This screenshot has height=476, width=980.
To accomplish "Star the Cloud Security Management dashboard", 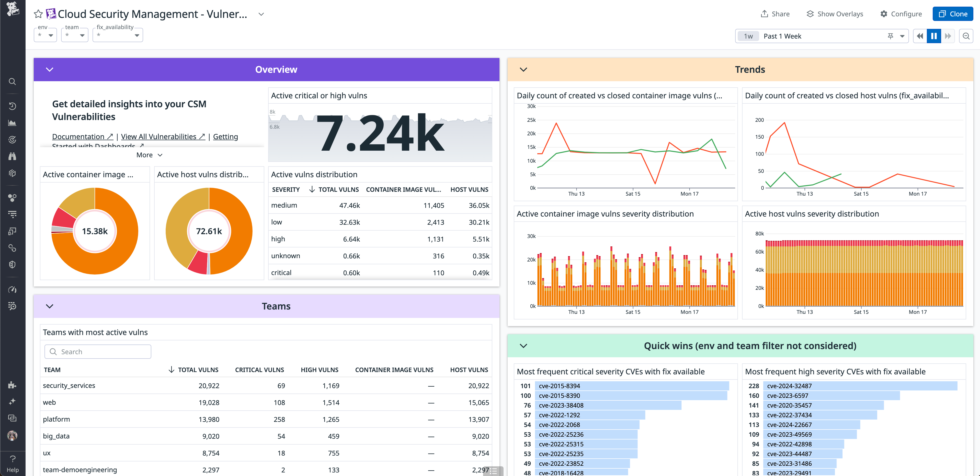I will (x=38, y=14).
